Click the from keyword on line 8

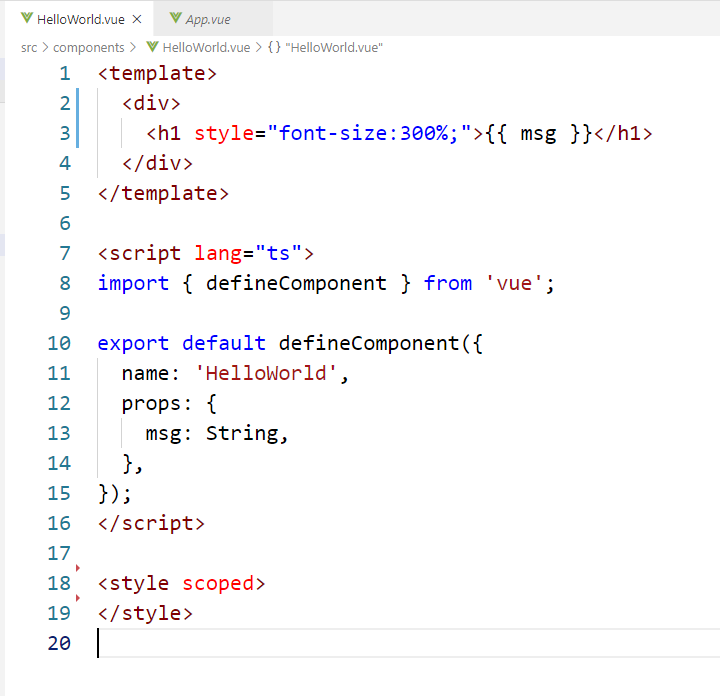[447, 283]
